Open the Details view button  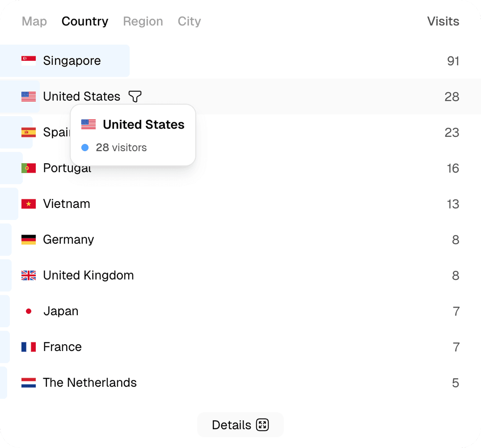tap(232, 425)
